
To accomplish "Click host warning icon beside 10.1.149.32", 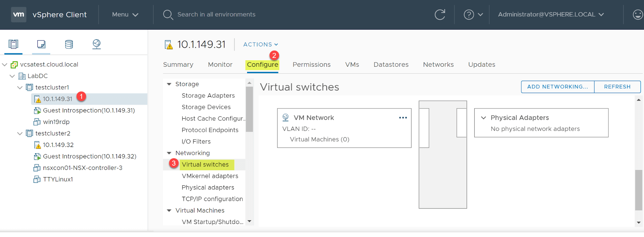I will pos(37,145).
